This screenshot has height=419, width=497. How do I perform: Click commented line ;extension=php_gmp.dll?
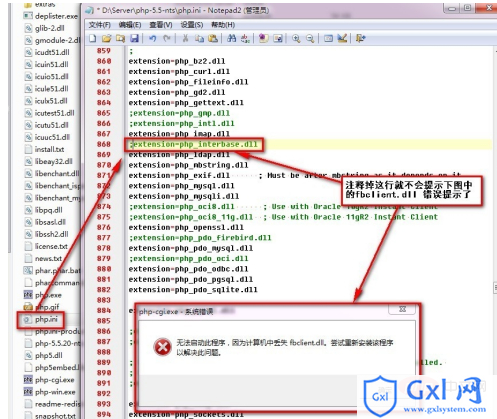pyautogui.click(x=179, y=113)
